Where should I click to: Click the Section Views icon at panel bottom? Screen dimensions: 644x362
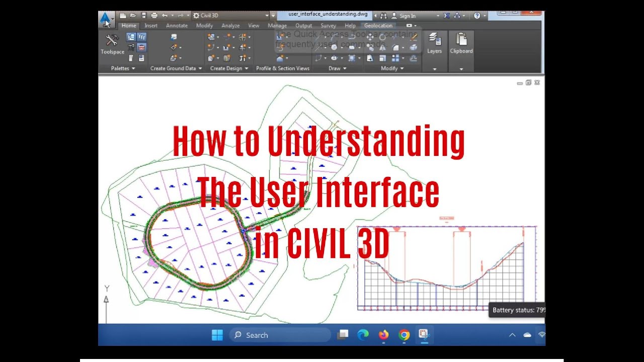[280, 58]
